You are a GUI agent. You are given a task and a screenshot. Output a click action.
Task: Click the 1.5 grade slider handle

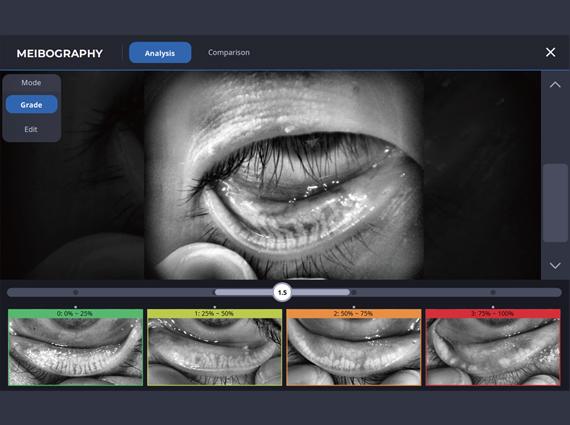coord(282,292)
